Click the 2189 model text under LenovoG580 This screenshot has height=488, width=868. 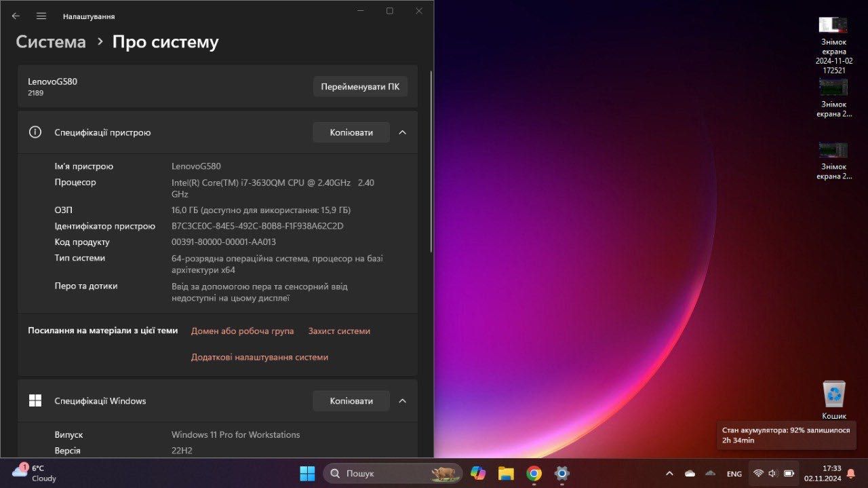[x=35, y=93]
